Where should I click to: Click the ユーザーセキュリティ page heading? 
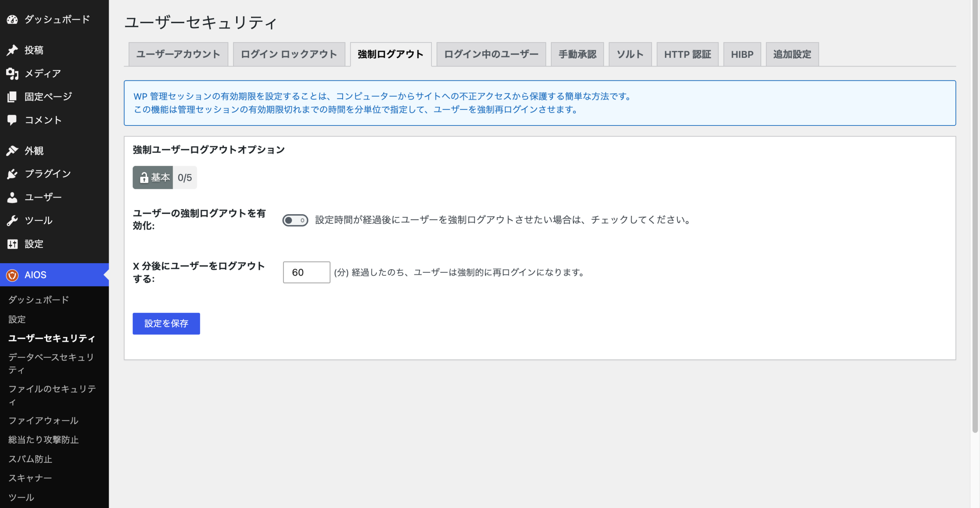[201, 23]
